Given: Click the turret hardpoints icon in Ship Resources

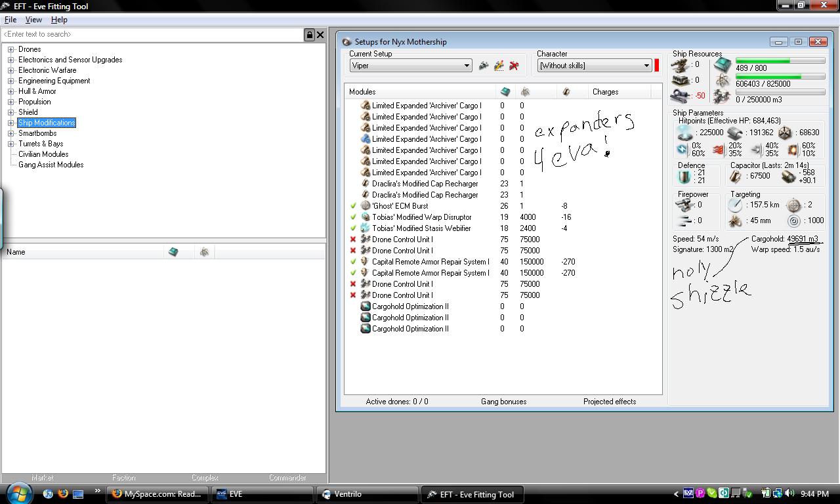Looking at the screenshot, I should [680, 65].
